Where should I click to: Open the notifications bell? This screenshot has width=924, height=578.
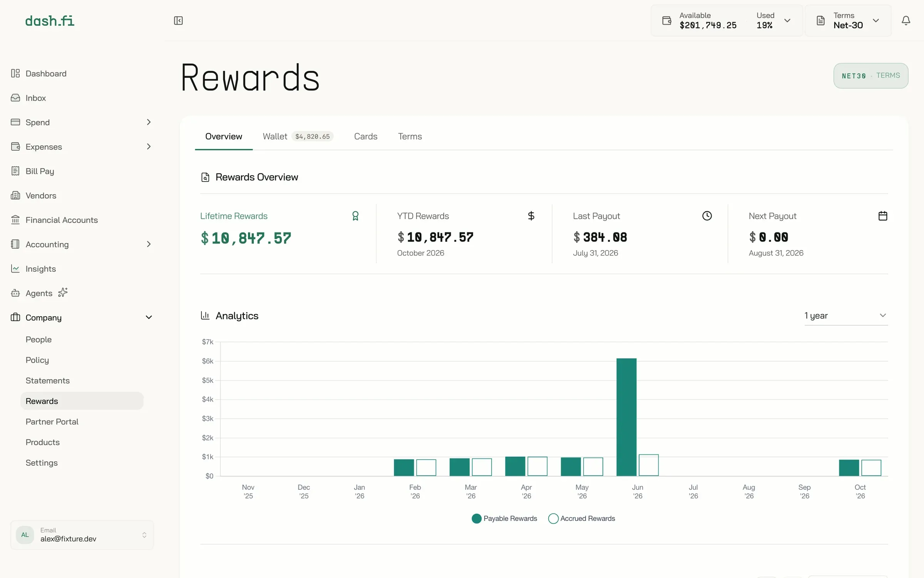(906, 20)
